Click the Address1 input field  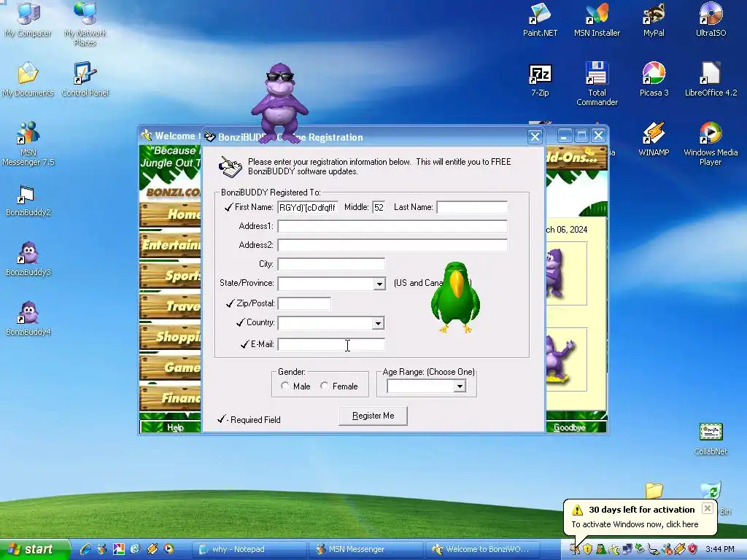pos(392,226)
